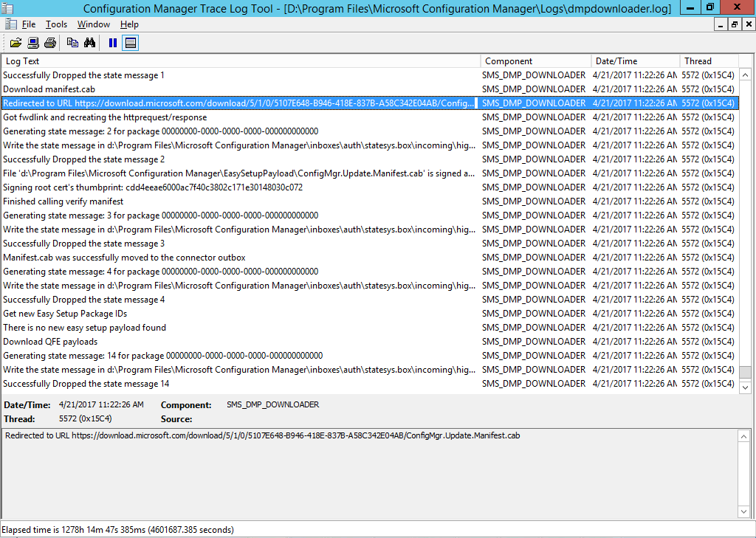Click the log list scroll up arrow
Viewport: 756px width, 538px height.
746,75
